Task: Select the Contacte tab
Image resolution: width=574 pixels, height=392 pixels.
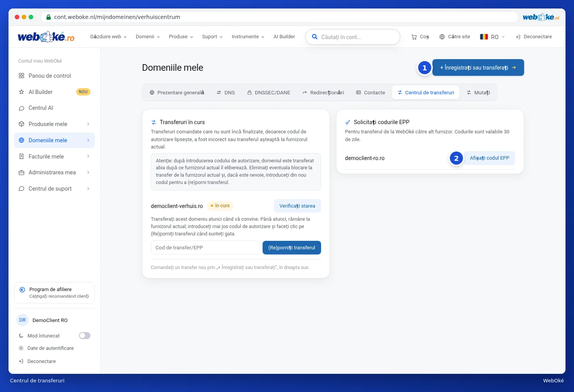Action: click(371, 93)
